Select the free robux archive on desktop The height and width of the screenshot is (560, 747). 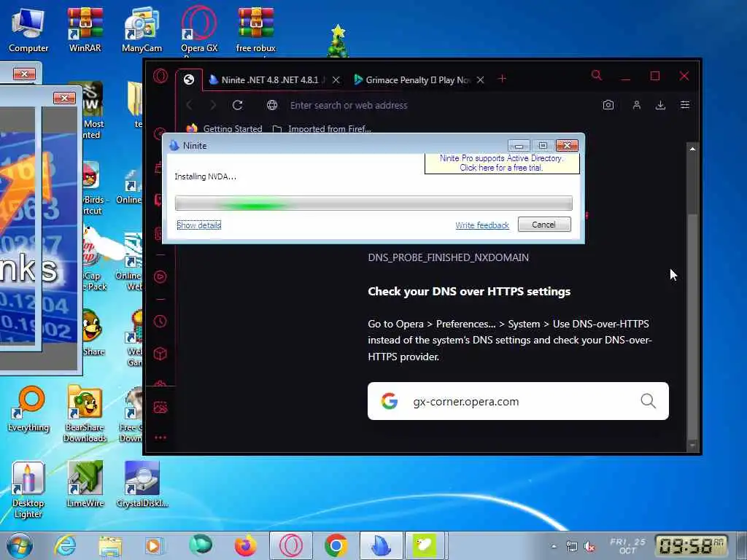(256, 30)
